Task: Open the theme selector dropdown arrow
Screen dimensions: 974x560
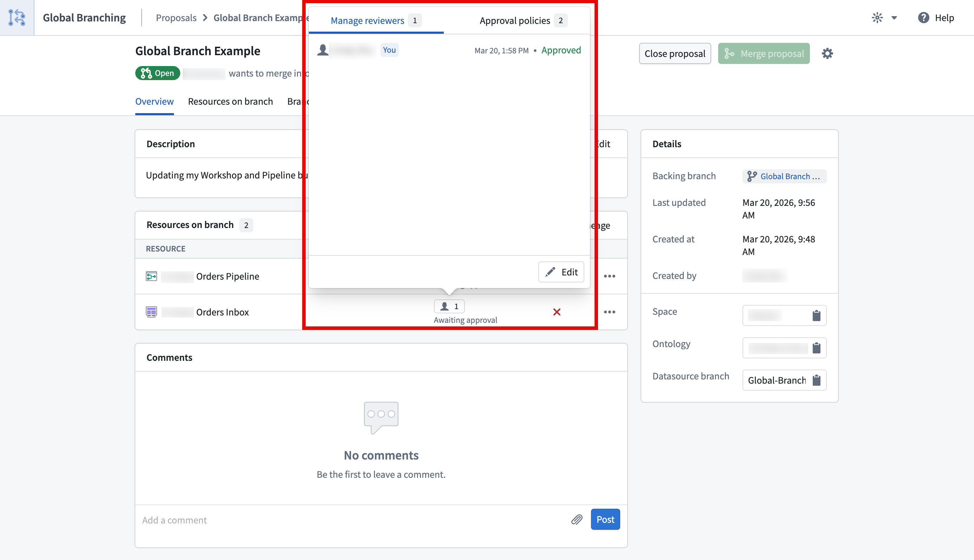Action: (x=894, y=18)
